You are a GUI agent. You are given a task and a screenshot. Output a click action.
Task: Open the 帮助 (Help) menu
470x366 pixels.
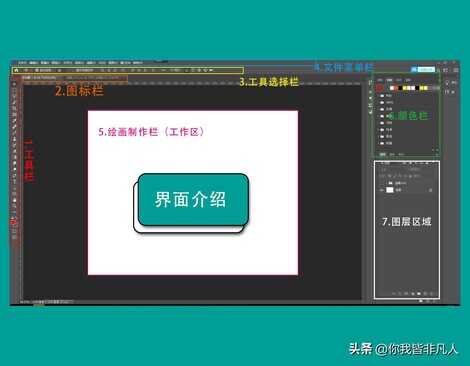pos(138,63)
